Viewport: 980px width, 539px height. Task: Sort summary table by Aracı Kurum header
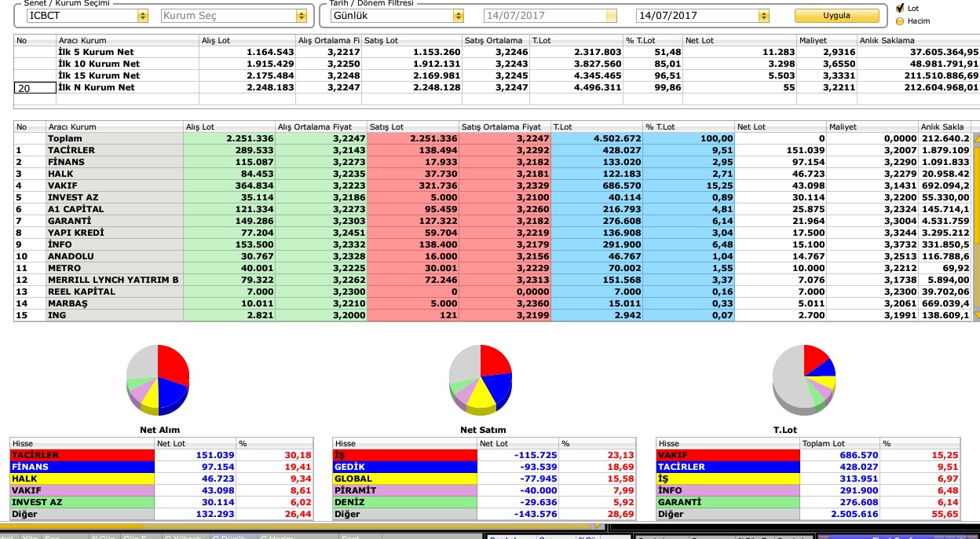[127, 40]
